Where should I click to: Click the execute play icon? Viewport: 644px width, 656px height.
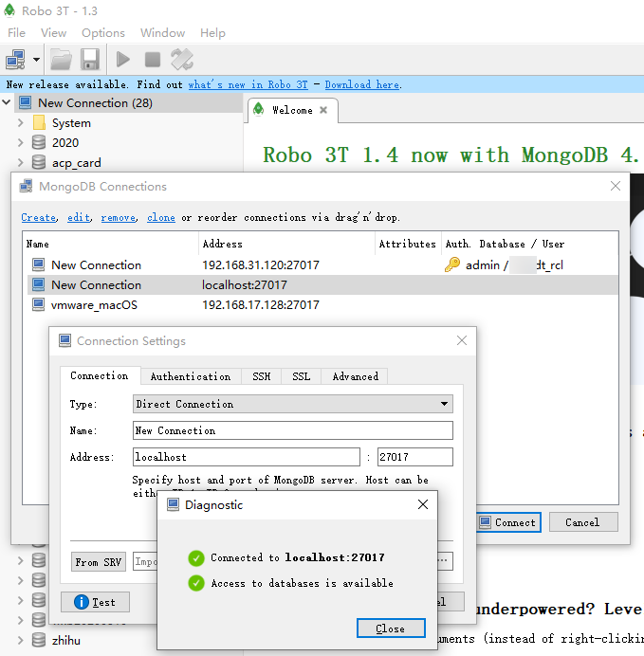point(122,60)
